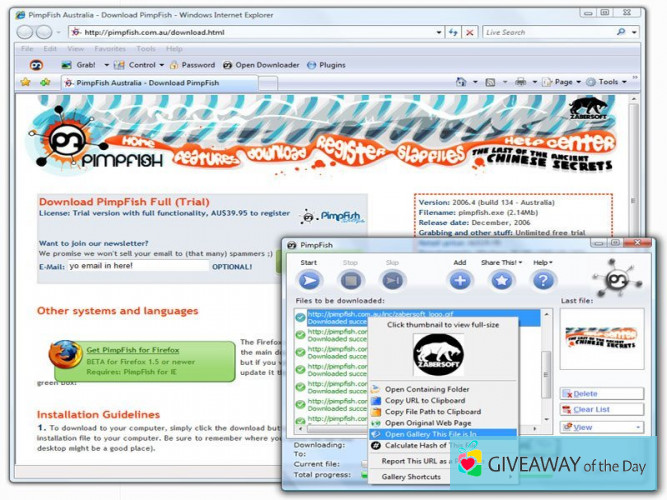Click the Start download play icon
The height and width of the screenshot is (500, 667).
pos(309,280)
